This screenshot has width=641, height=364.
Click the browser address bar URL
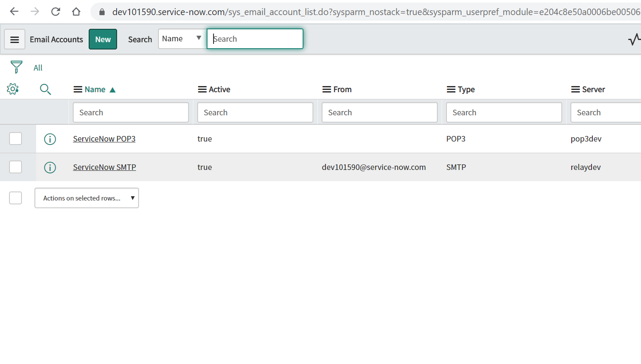point(376,12)
